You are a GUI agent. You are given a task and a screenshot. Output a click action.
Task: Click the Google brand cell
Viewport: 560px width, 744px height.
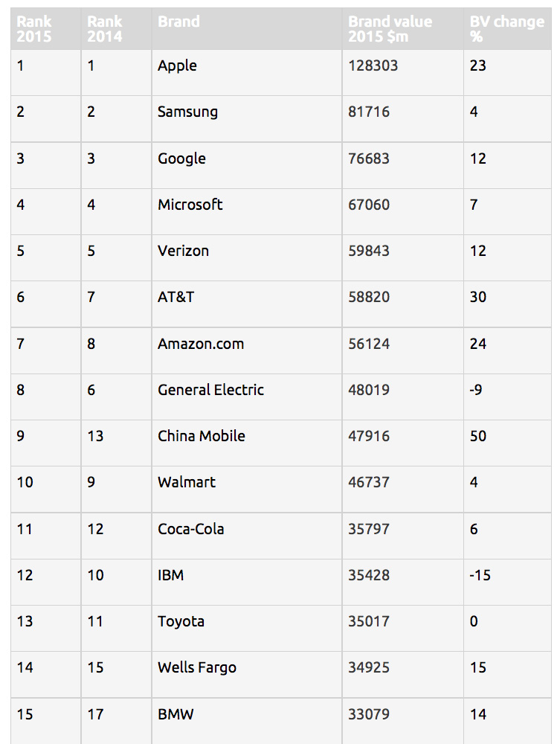click(x=247, y=165)
